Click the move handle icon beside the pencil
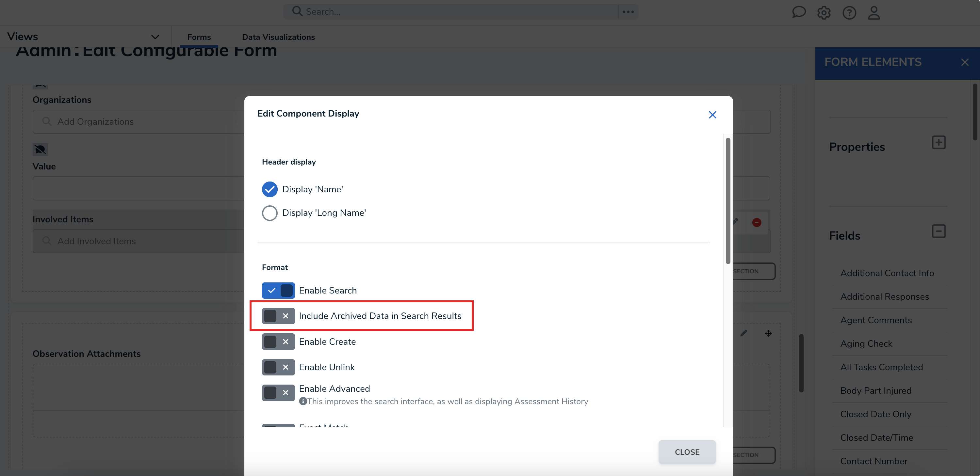This screenshot has height=476, width=980. pos(768,333)
